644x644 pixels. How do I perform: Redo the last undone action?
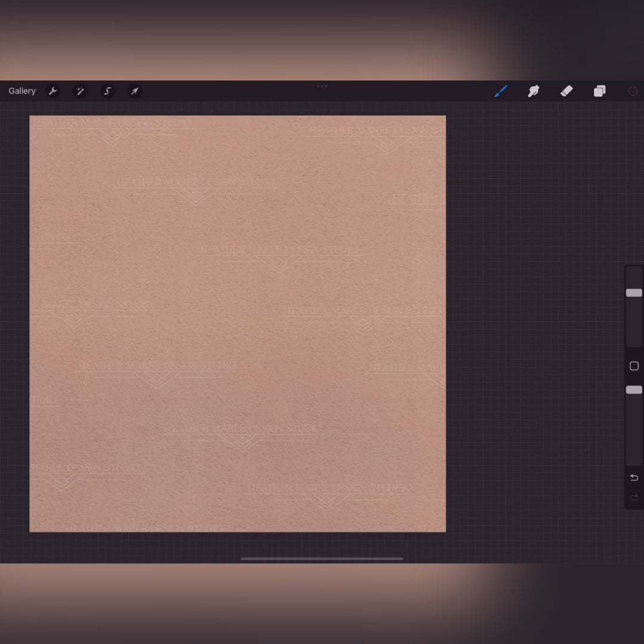click(x=634, y=497)
